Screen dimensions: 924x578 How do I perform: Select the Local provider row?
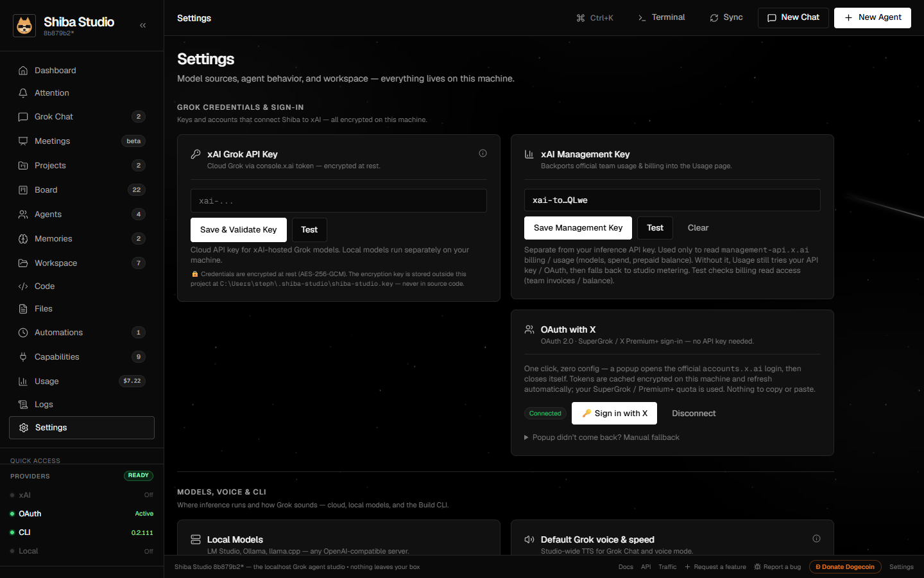point(81,551)
